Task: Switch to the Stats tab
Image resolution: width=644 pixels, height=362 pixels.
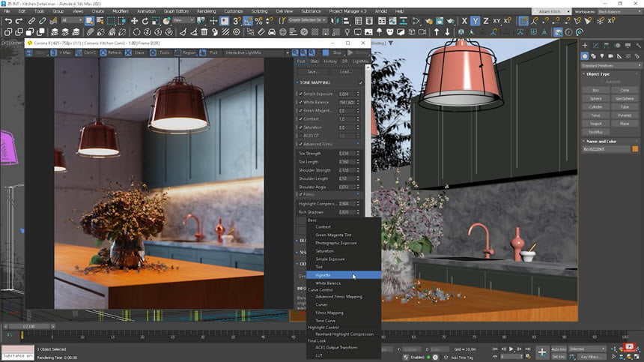Action: (x=315, y=61)
